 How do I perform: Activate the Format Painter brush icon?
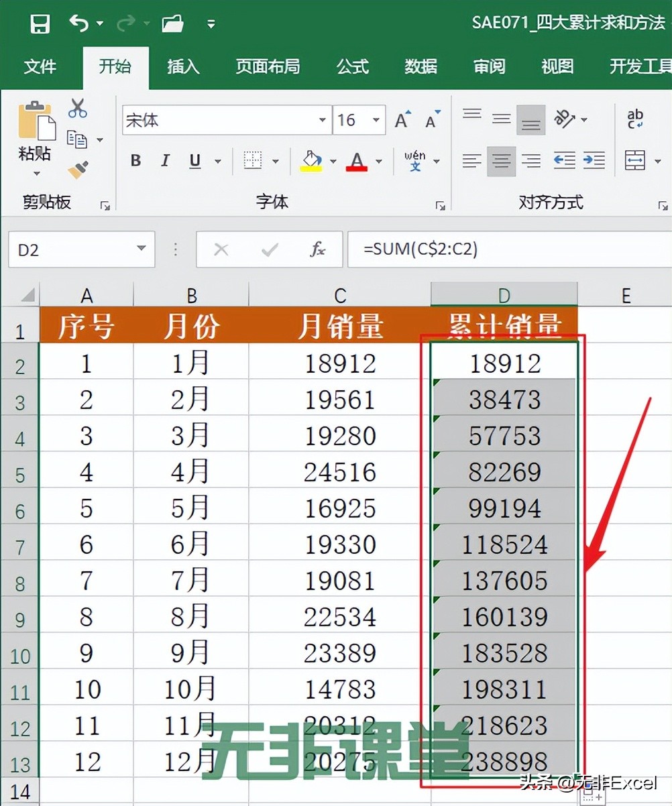(x=77, y=170)
